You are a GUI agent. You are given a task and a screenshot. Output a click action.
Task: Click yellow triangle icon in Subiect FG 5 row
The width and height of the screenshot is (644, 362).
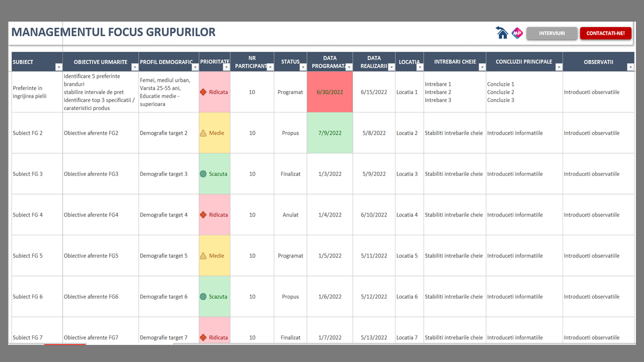pos(203,256)
